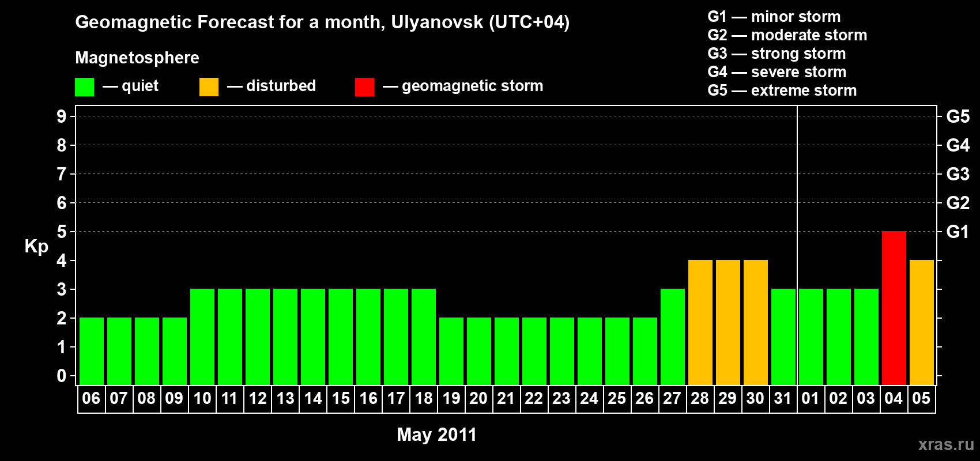The image size is (980, 461).
Task: Select the orange bar for May 30
Action: click(x=756, y=322)
